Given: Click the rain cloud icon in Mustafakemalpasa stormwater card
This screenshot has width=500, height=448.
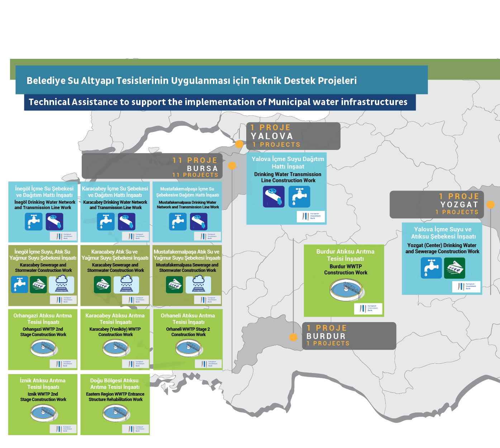Looking at the screenshot, I should tap(198, 285).
